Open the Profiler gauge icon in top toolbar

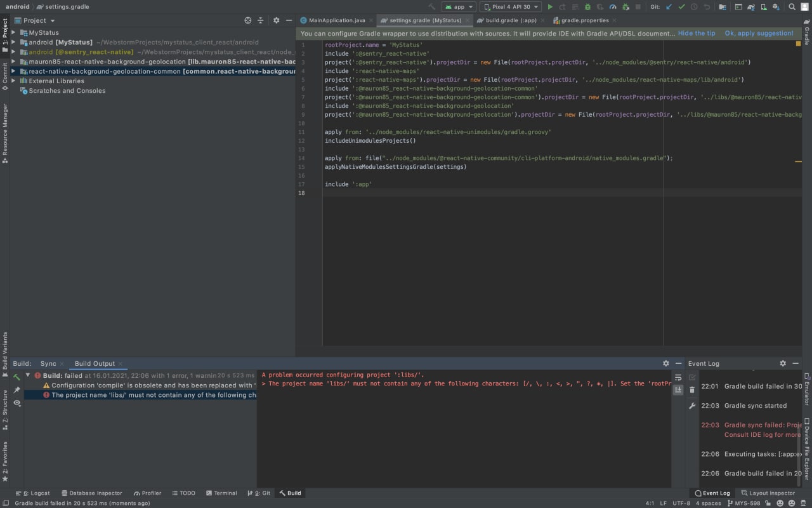612,7
